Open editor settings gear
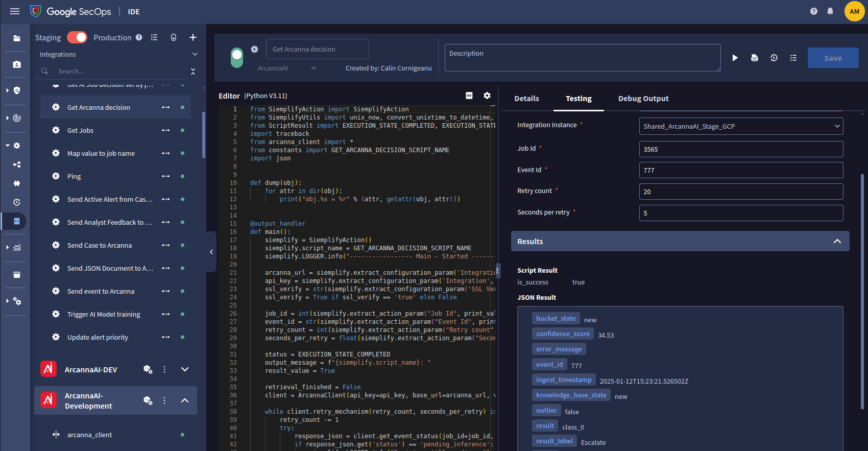The height and width of the screenshot is (451, 868). click(487, 96)
